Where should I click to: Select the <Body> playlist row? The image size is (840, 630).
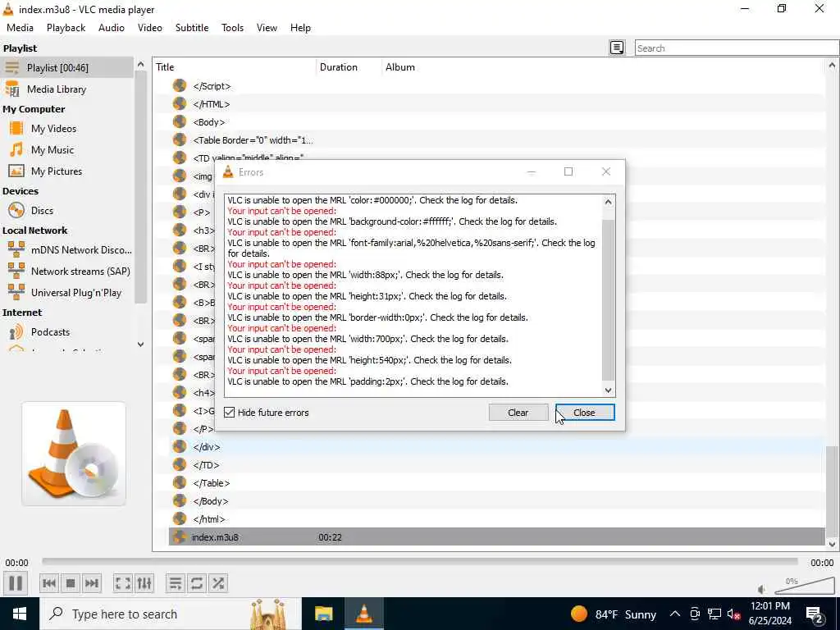(x=496, y=122)
